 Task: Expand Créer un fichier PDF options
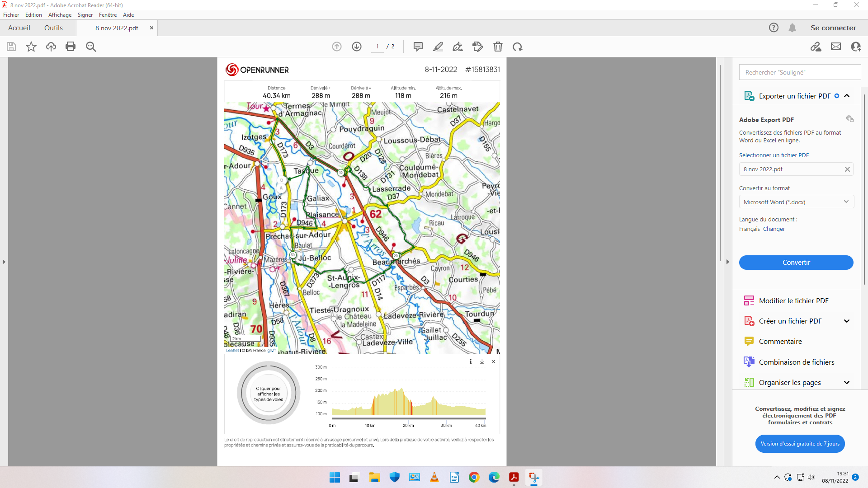click(x=847, y=321)
